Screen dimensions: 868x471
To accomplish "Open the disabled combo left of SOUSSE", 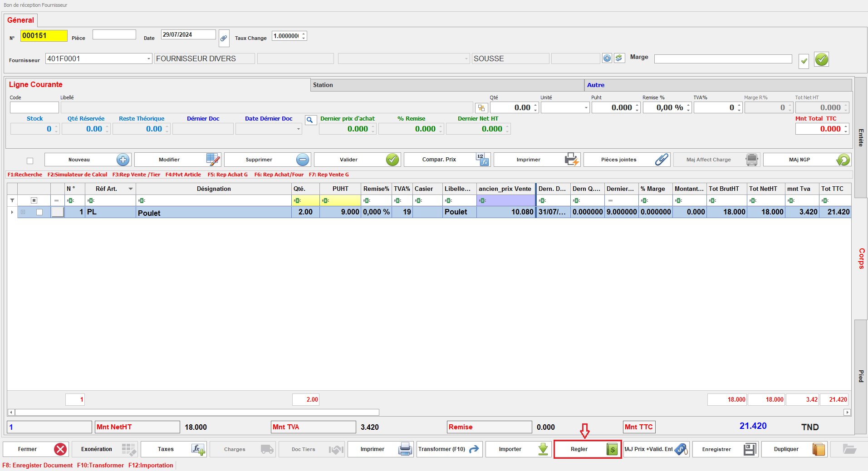I will [x=466, y=58].
